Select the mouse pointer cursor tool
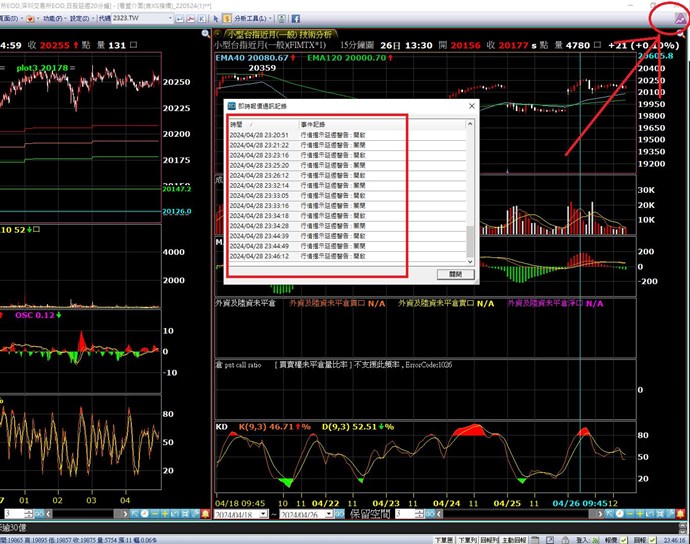 [x=215, y=19]
